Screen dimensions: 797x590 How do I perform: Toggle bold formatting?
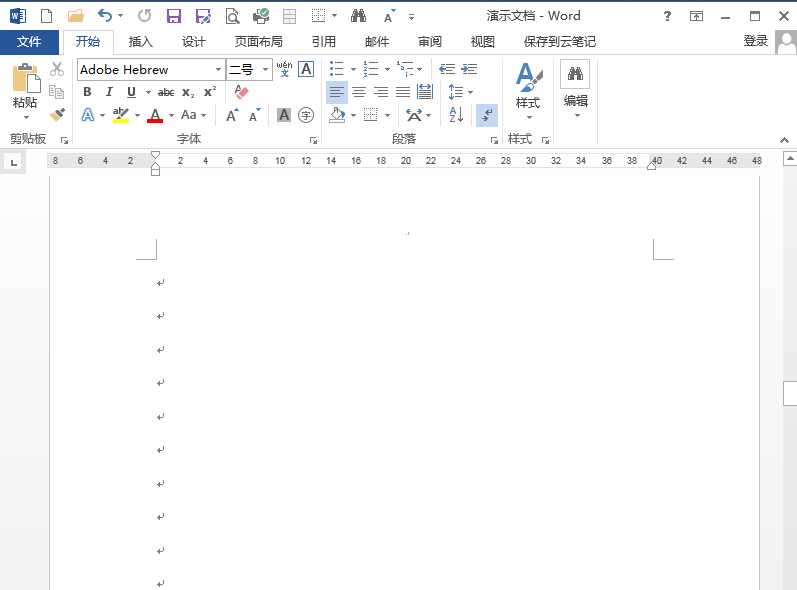(86, 92)
